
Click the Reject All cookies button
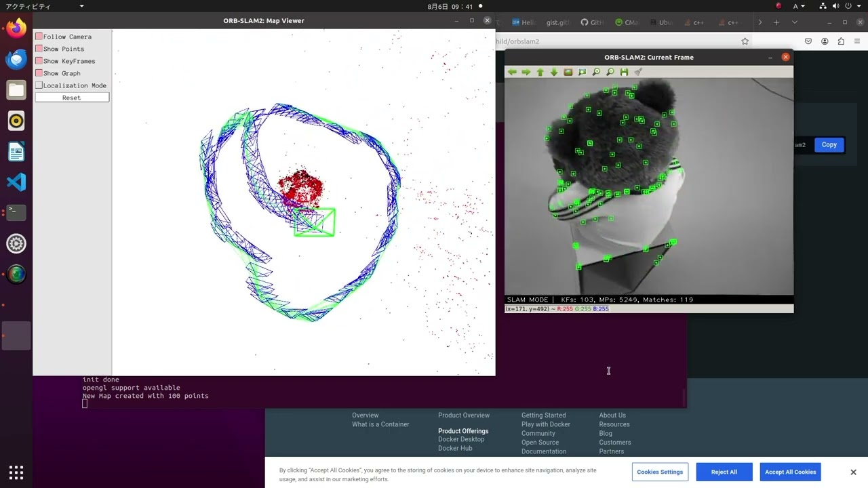click(x=724, y=472)
